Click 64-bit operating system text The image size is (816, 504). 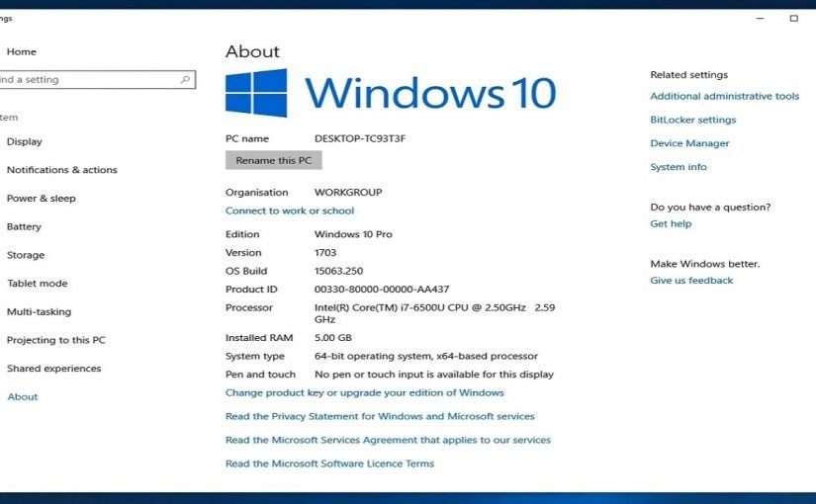coord(426,357)
